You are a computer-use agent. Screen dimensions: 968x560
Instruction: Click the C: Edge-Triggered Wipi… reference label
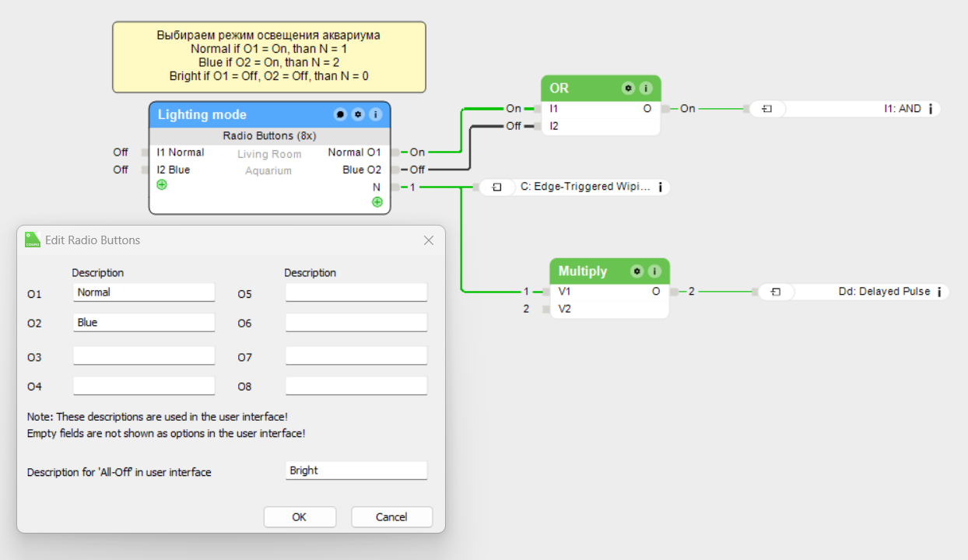click(584, 187)
